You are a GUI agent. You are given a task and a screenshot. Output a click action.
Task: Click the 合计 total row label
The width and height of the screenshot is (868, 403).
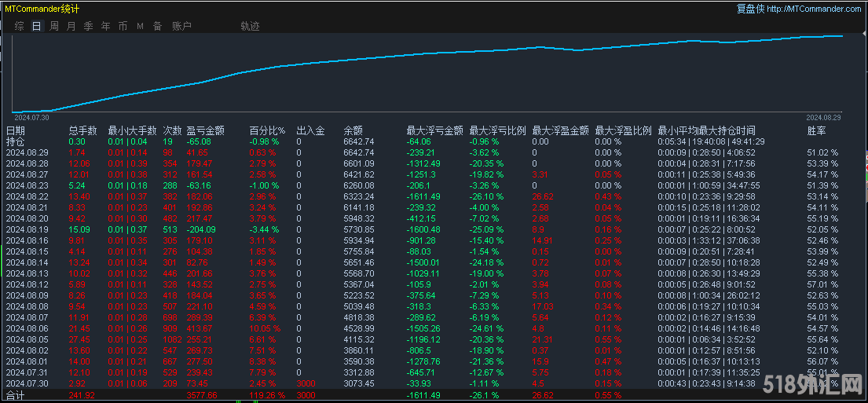click(x=16, y=396)
